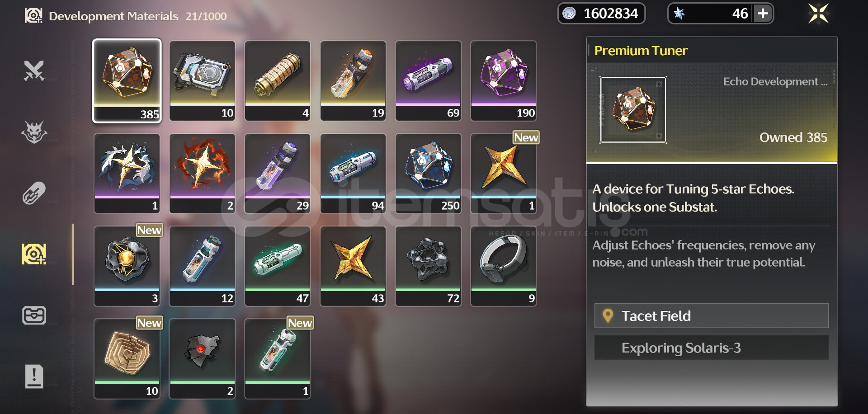The image size is (868, 414).
Task: Open the Echoes tab (demon mask icon)
Action: [x=34, y=132]
